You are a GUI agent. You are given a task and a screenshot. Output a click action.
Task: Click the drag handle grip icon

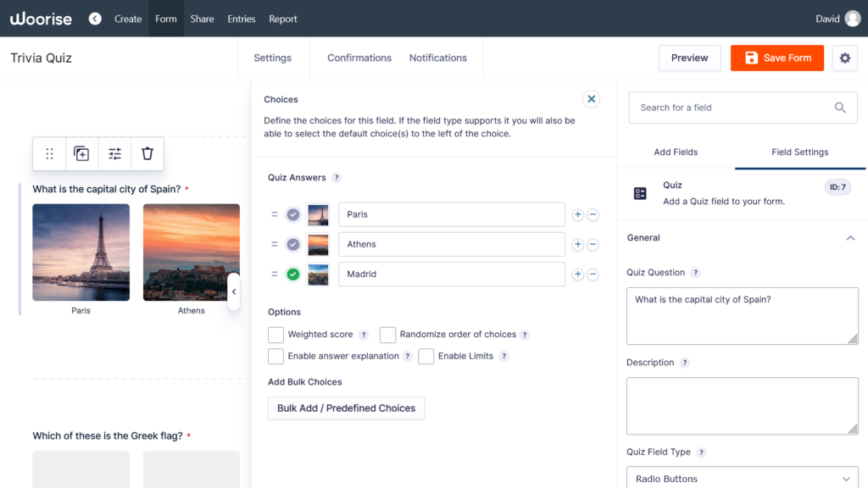pos(49,153)
